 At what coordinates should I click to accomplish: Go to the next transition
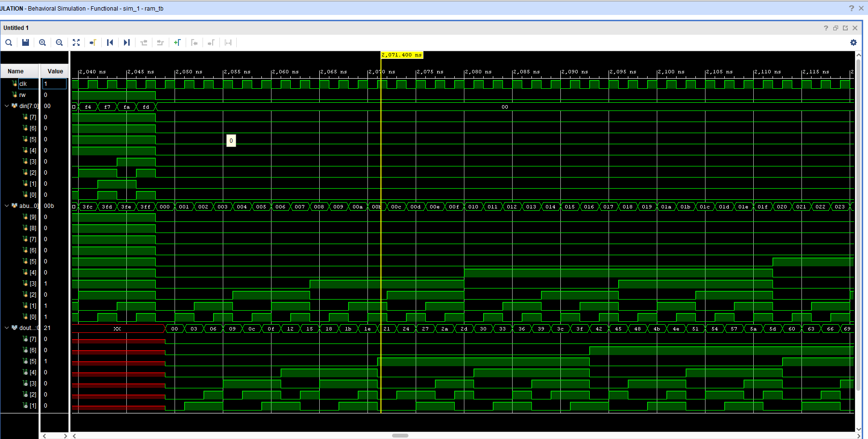tap(161, 42)
